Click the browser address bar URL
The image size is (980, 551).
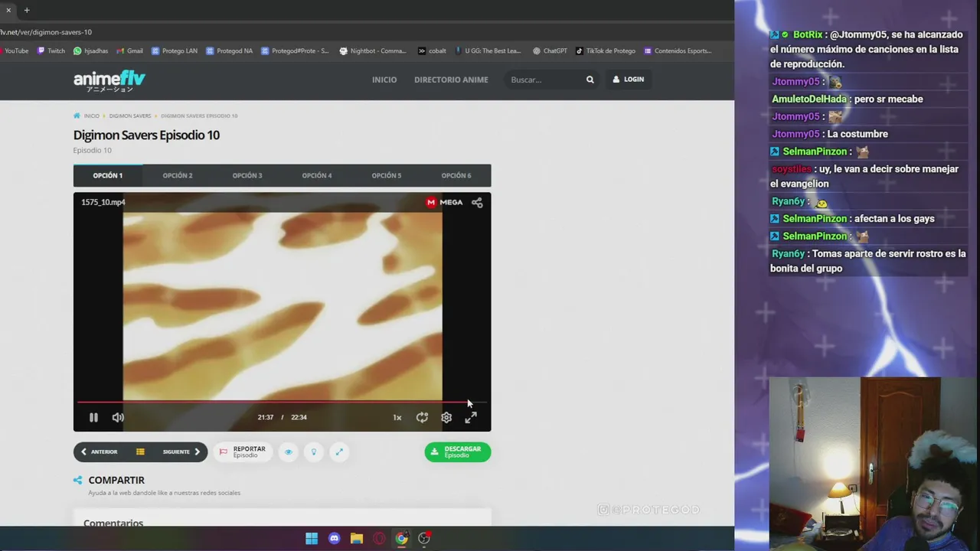[x=46, y=32]
